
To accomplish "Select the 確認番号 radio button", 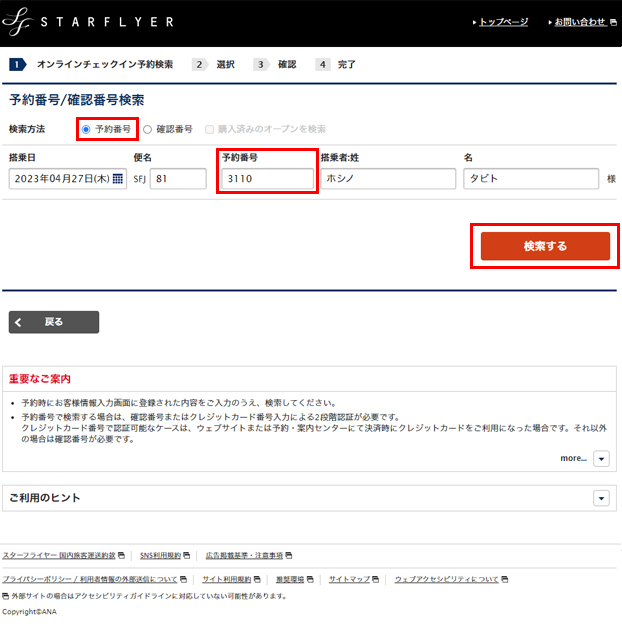I will (148, 129).
